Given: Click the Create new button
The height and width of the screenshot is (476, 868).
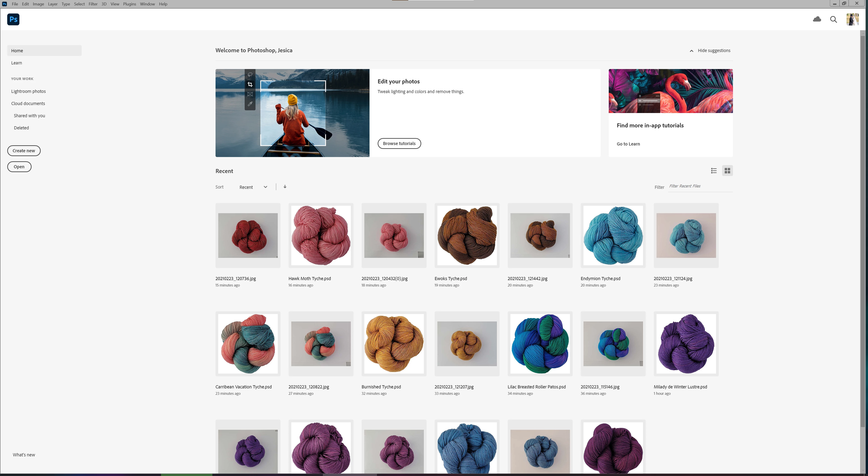Looking at the screenshot, I should point(24,151).
